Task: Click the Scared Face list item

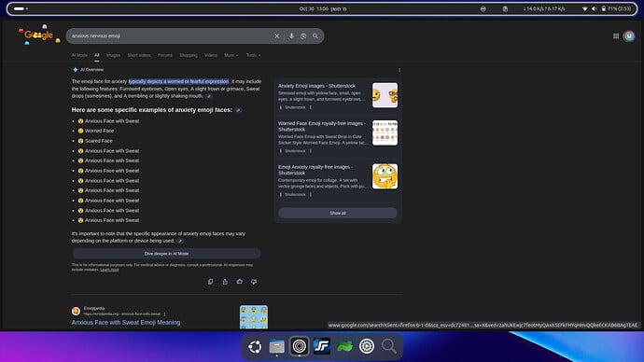Action: 95,141
